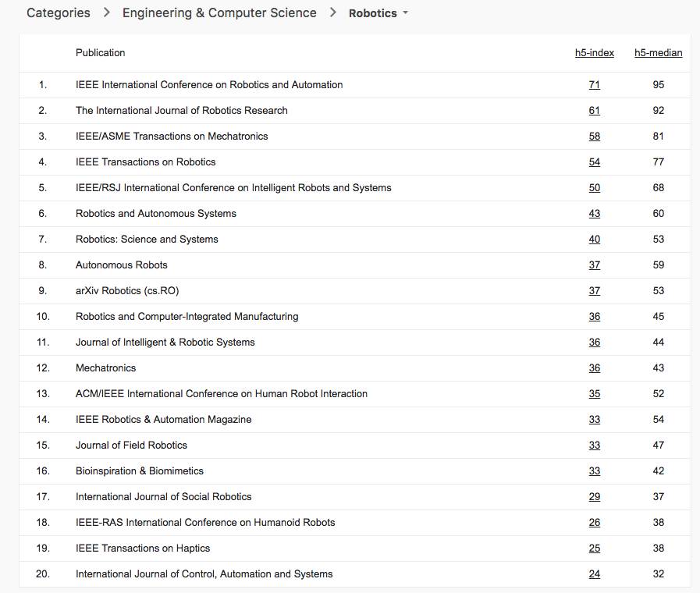Open h5-index 54 for IEEE Transactions on Robotics

click(595, 162)
